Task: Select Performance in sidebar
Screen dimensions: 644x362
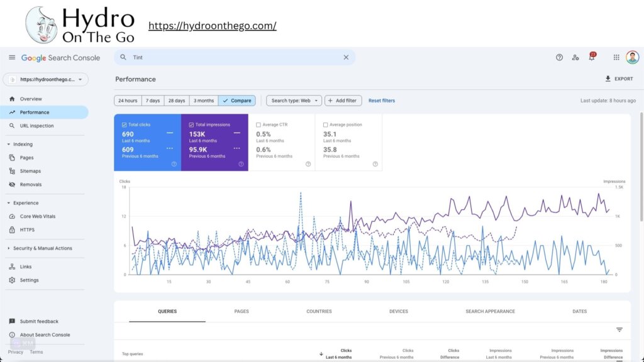Action: (43, 112)
